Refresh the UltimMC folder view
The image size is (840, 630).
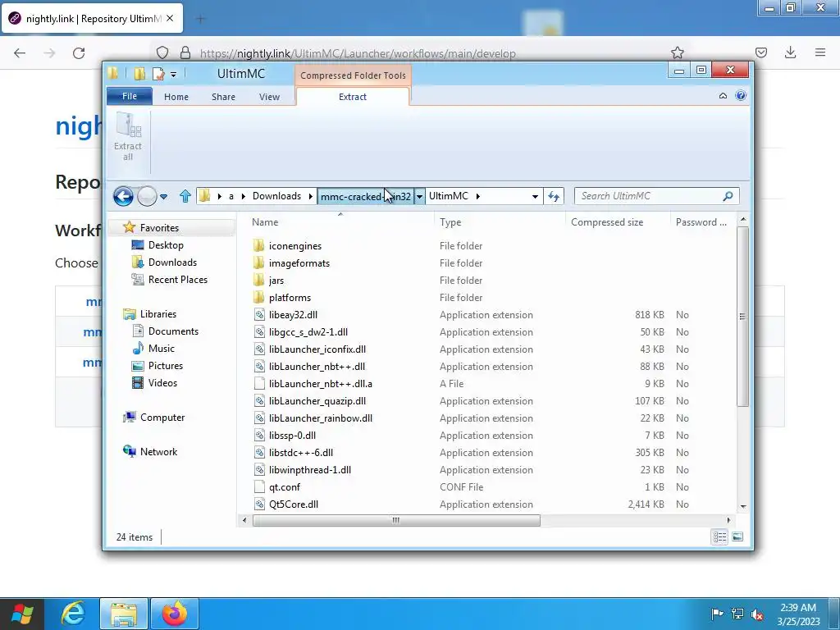point(554,196)
